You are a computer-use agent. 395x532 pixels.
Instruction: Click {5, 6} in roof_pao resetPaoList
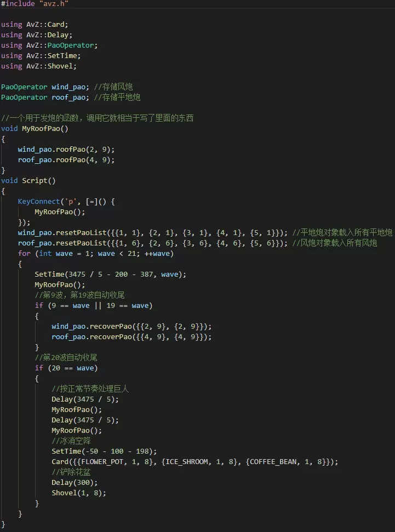pyautogui.click(x=262, y=243)
